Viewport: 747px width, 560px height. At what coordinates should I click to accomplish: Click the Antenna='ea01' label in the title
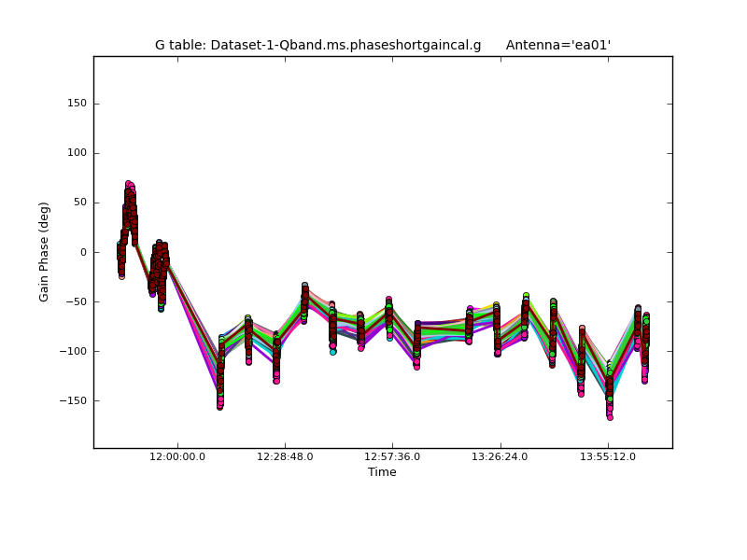[x=558, y=45]
